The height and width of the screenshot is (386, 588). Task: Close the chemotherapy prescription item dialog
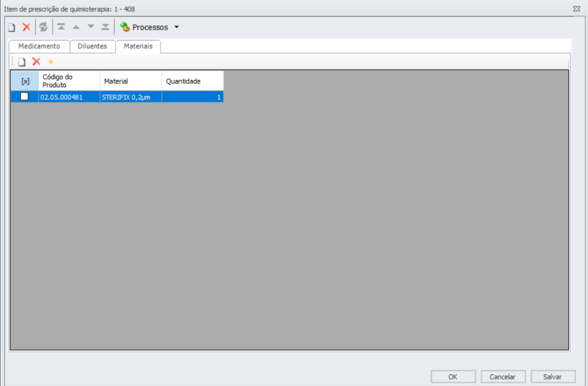[577, 8]
